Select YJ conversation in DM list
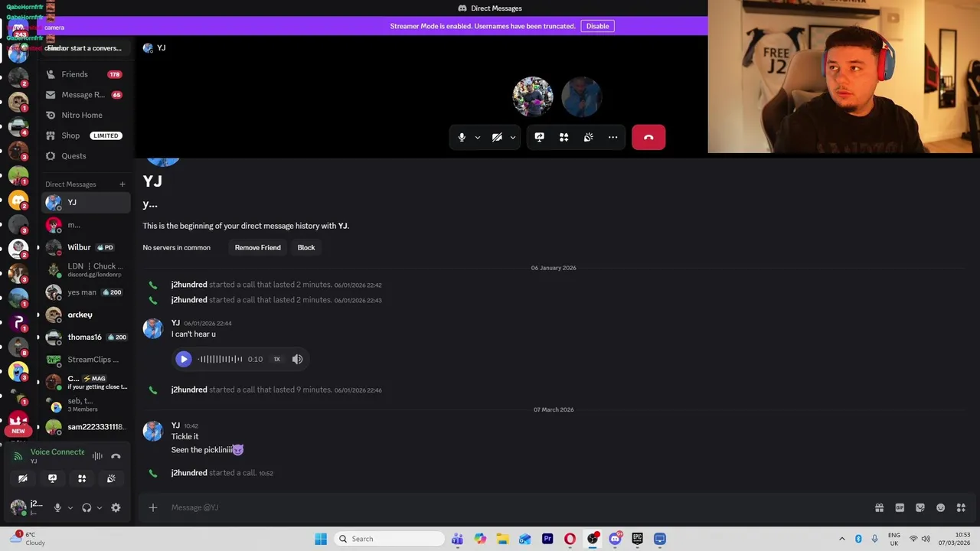Viewport: 980px width, 551px height. (86, 203)
